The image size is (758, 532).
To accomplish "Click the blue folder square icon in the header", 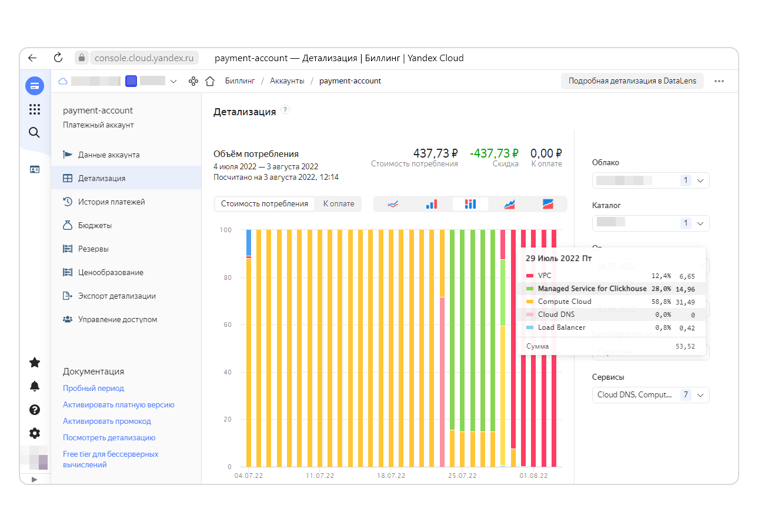I will [x=131, y=81].
